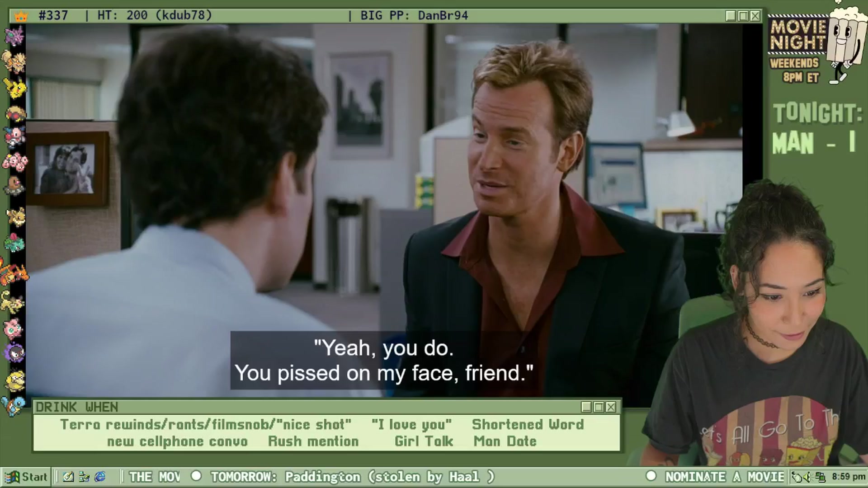The width and height of the screenshot is (868, 488).
Task: Select the Eevee sprite
Action: click(15, 217)
